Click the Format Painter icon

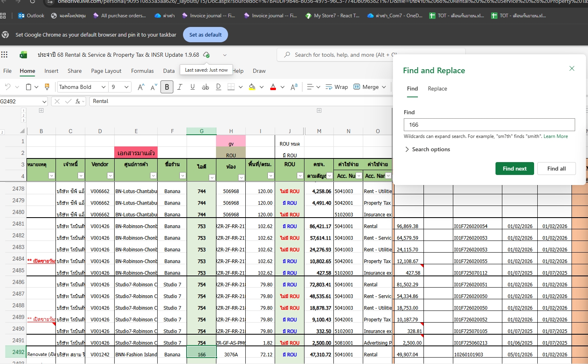point(47,87)
